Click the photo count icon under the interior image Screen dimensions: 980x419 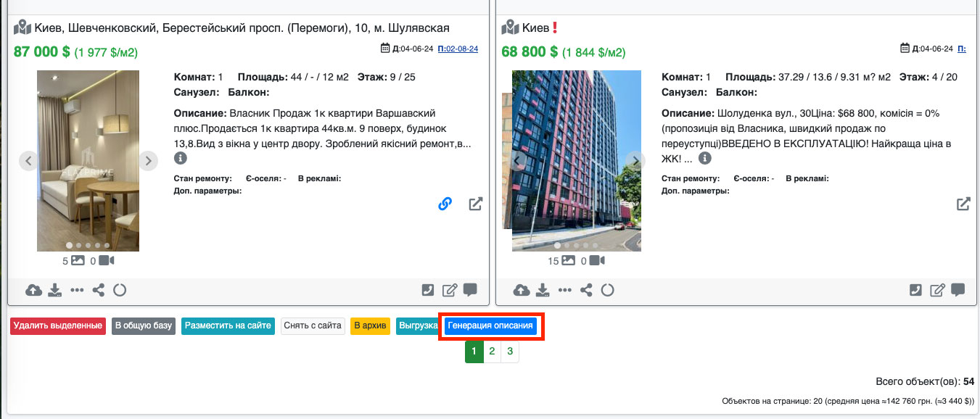78,260
